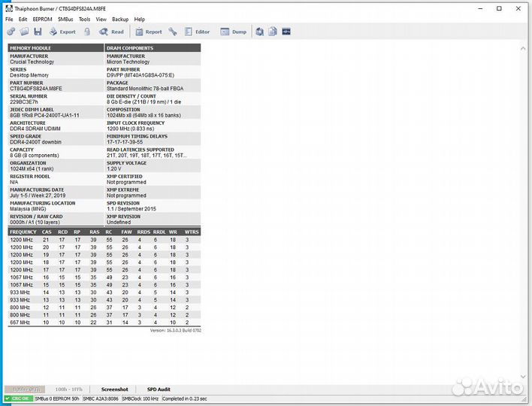Screen dimensions: 532x406
Task: Open the Backup menu
Action: [x=120, y=19]
